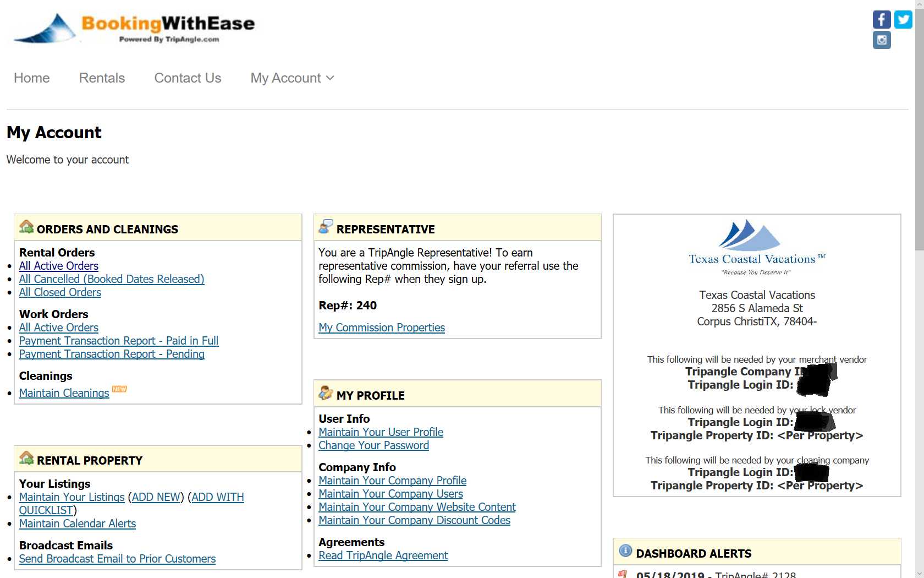Image resolution: width=924 pixels, height=578 pixels.
Task: Click the ORDERS AND CLEANINGS panel header
Action: pyautogui.click(x=158, y=228)
